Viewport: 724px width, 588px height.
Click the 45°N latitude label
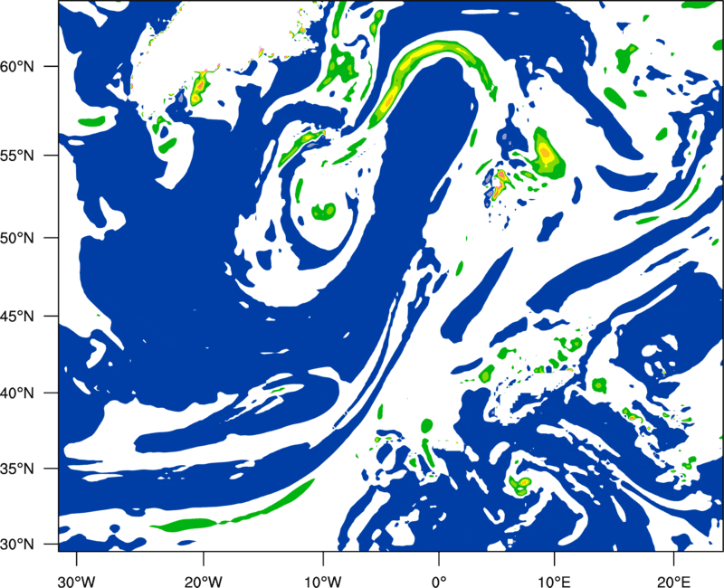[17, 317]
